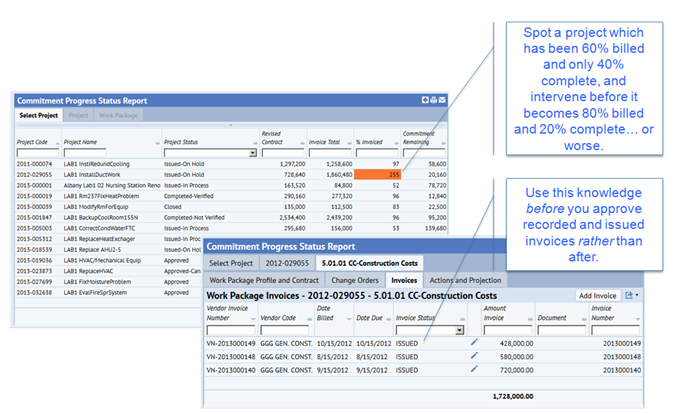Edit invoice VN-2013000148 with the pencil icon

474,356
